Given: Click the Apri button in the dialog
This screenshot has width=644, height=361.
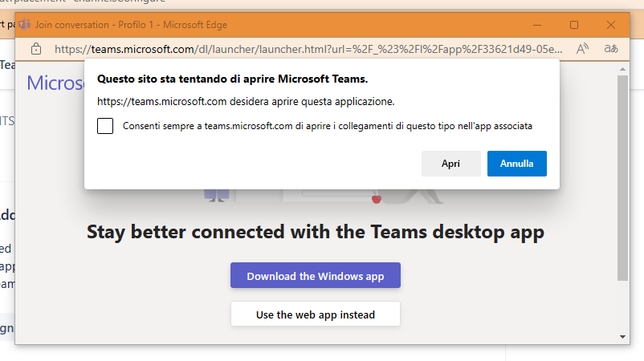Looking at the screenshot, I should point(451,164).
